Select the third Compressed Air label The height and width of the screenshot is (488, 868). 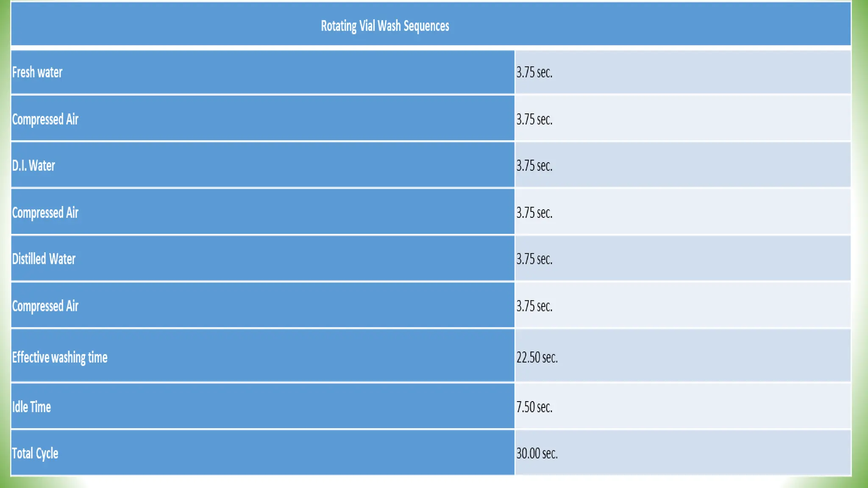point(45,306)
